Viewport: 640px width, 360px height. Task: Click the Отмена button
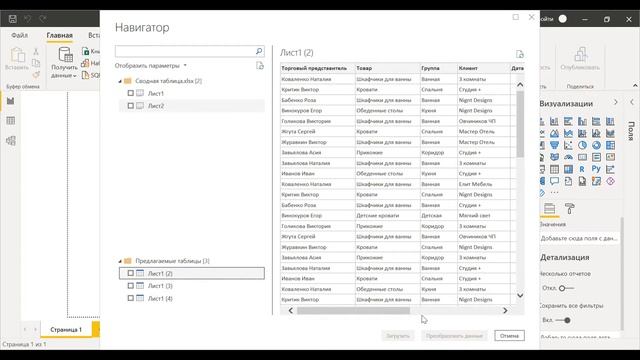pos(509,336)
